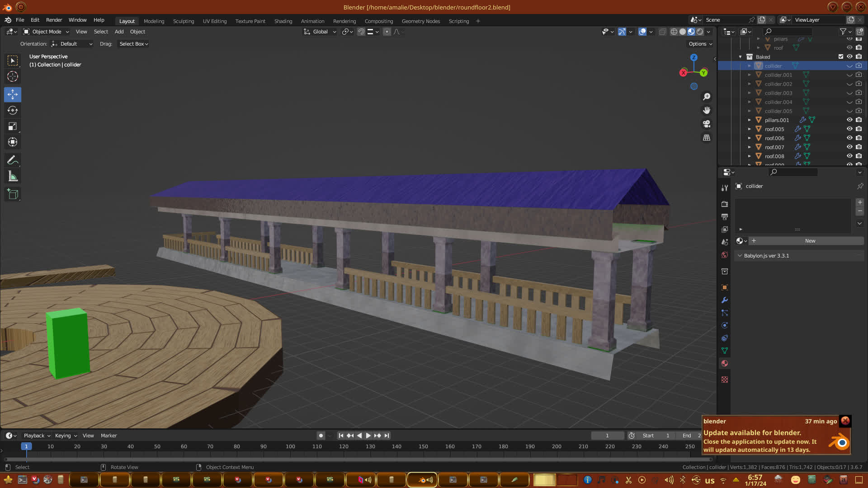
Task: Hide roof.005 in viewport
Action: coord(849,129)
